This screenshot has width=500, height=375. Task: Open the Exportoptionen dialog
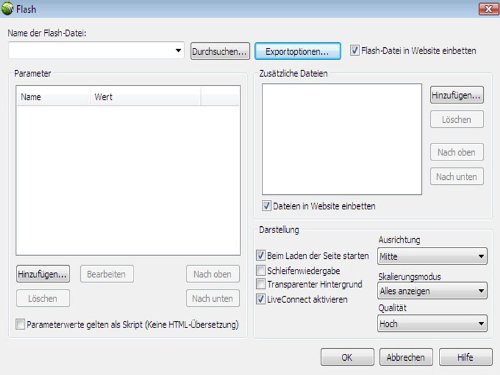click(x=298, y=51)
